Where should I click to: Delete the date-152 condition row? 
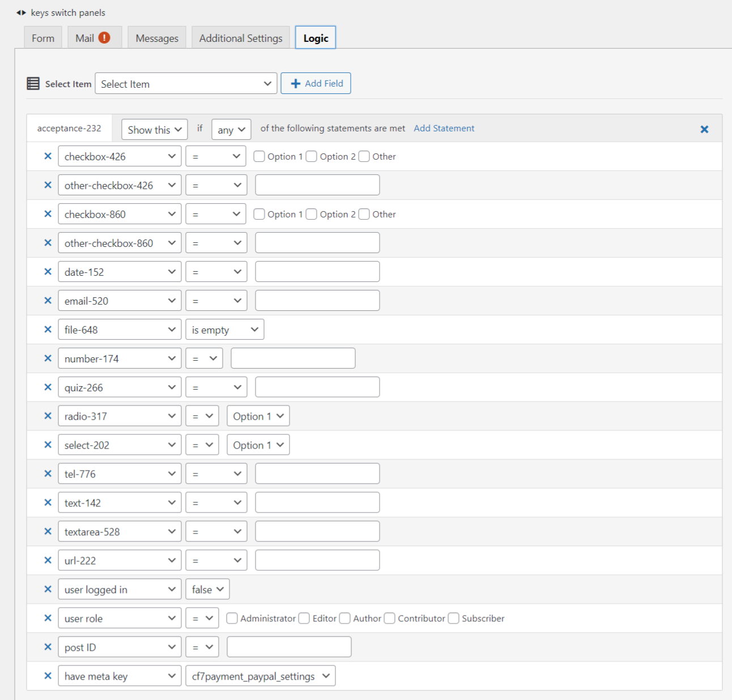click(x=48, y=272)
